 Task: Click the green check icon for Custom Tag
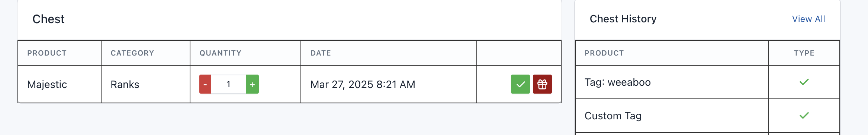click(x=804, y=116)
